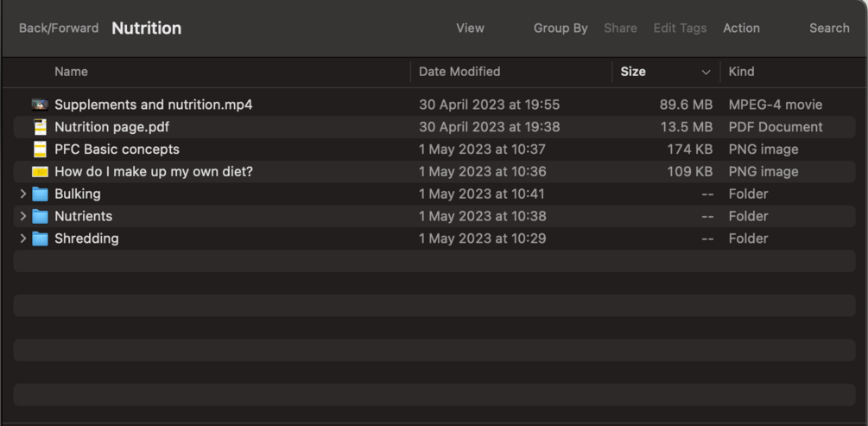Open the Group By menu
The image size is (868, 426).
561,29
